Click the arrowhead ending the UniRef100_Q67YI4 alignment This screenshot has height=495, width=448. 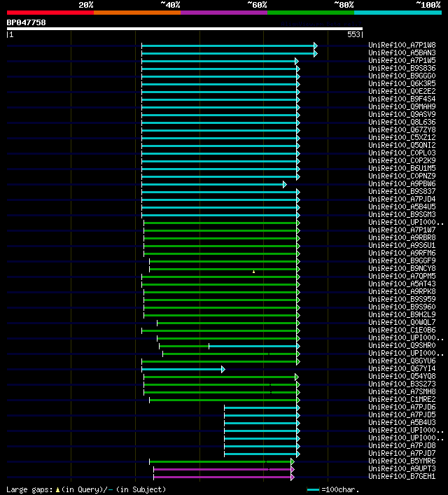[223, 370]
